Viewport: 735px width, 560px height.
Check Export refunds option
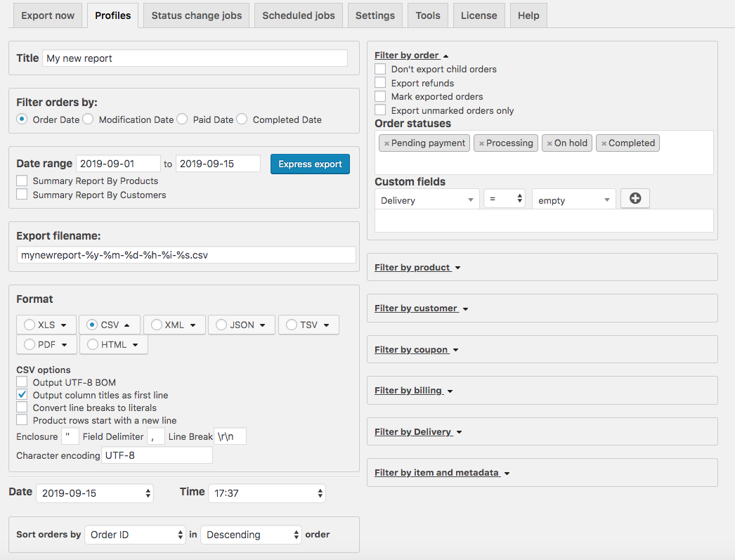[x=380, y=83]
